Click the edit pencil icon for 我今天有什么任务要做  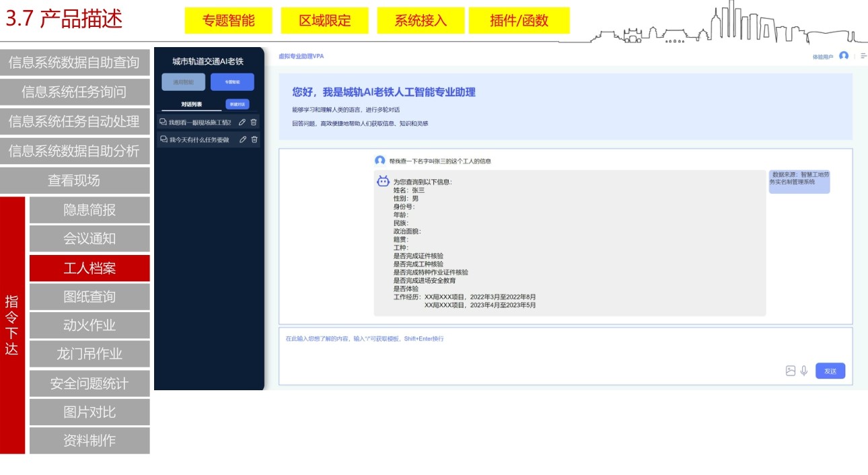[243, 139]
